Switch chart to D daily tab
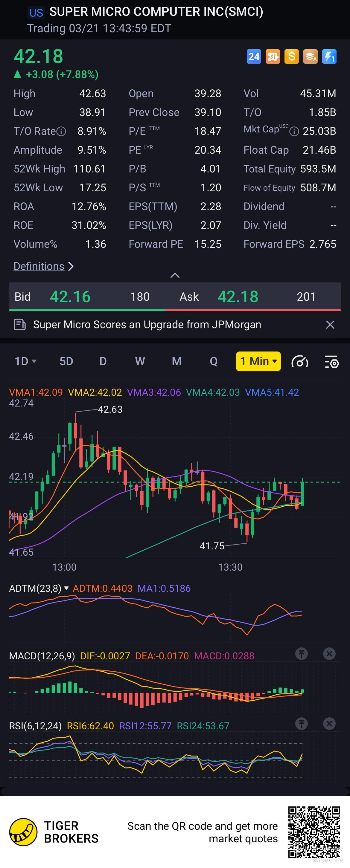 103,361
